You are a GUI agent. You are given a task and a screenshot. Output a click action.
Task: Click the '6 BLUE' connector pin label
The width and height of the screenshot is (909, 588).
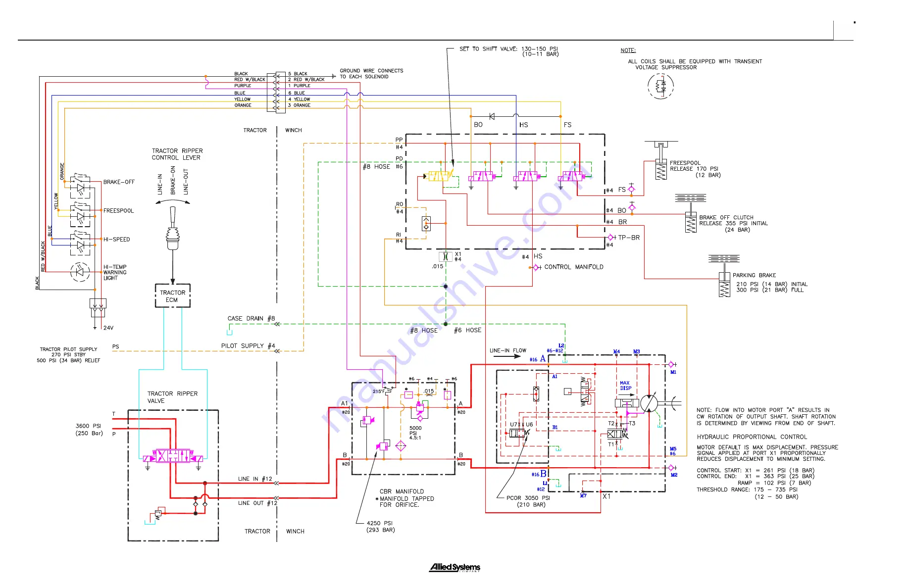[x=297, y=93]
